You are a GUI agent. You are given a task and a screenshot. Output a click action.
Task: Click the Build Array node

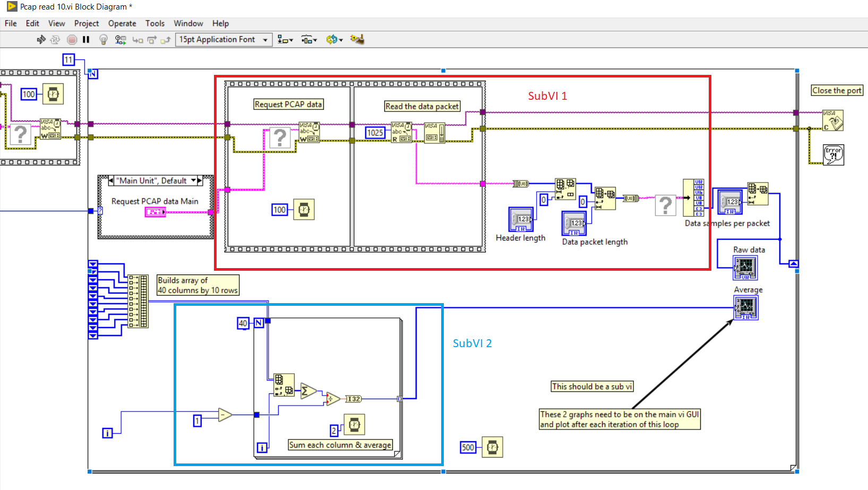[x=138, y=301]
